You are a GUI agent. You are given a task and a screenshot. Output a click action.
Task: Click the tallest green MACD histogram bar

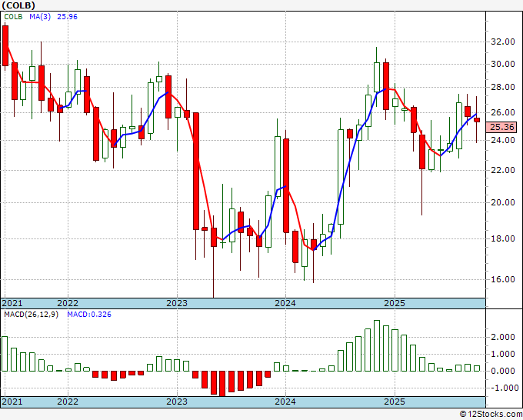coord(377,345)
